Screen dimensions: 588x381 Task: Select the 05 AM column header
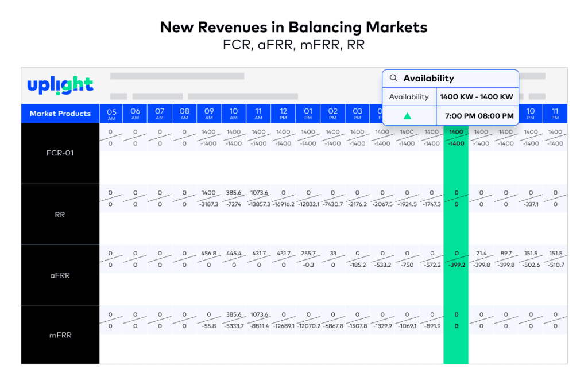tap(111, 114)
